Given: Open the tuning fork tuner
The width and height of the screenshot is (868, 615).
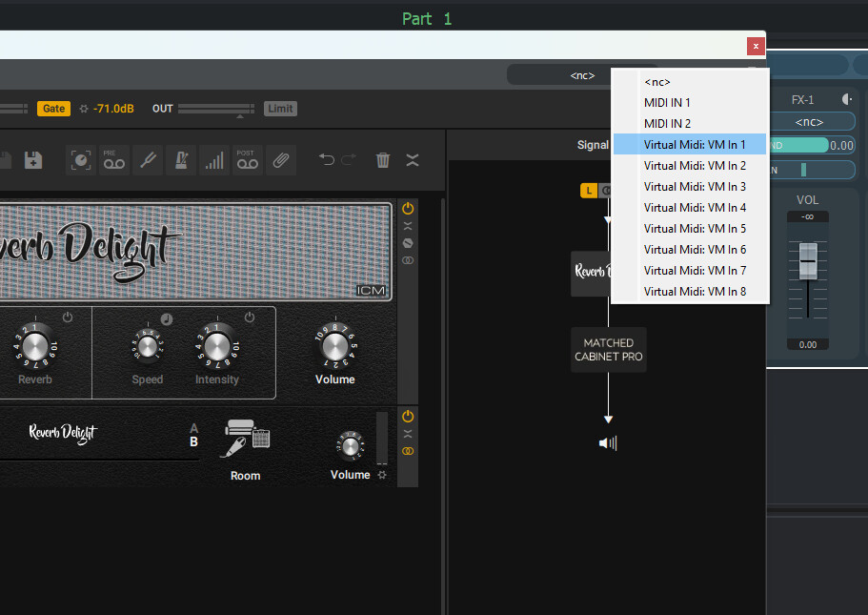Looking at the screenshot, I should 148,160.
